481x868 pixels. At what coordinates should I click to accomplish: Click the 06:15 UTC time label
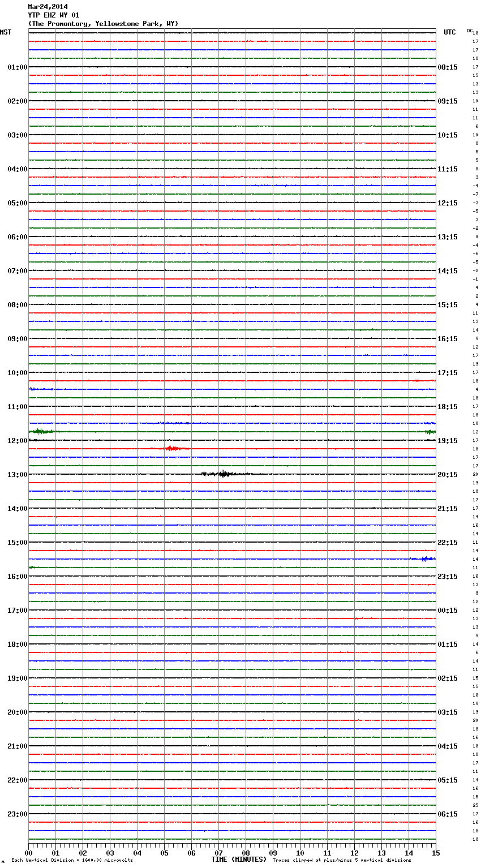coord(448,814)
